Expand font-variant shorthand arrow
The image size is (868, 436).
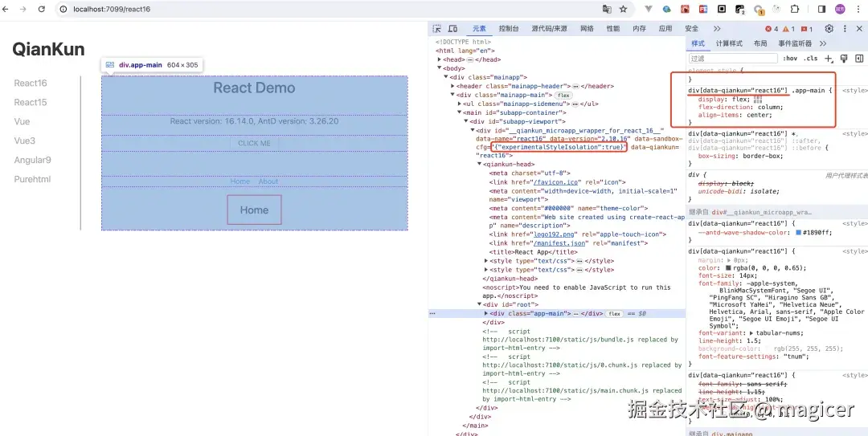pyautogui.click(x=751, y=333)
